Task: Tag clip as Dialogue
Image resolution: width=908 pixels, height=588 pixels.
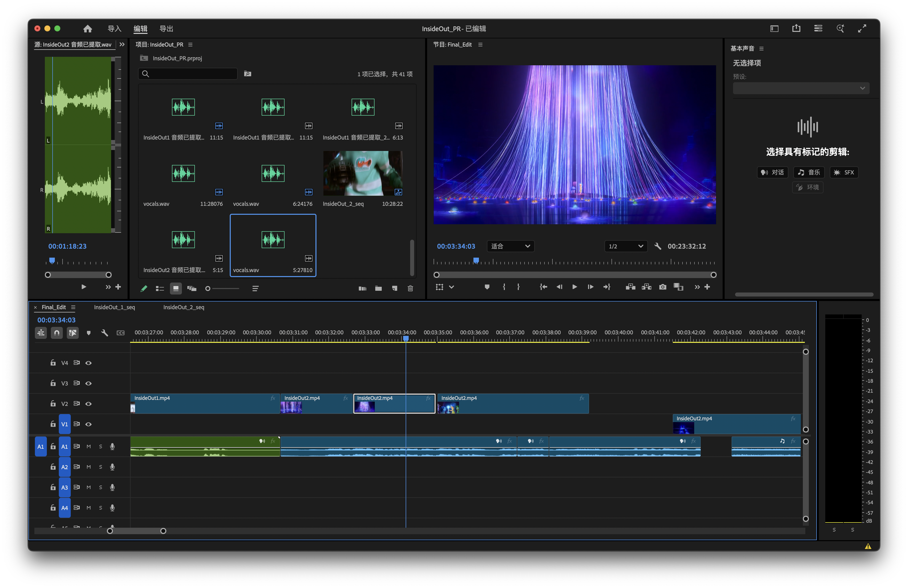Action: (772, 172)
